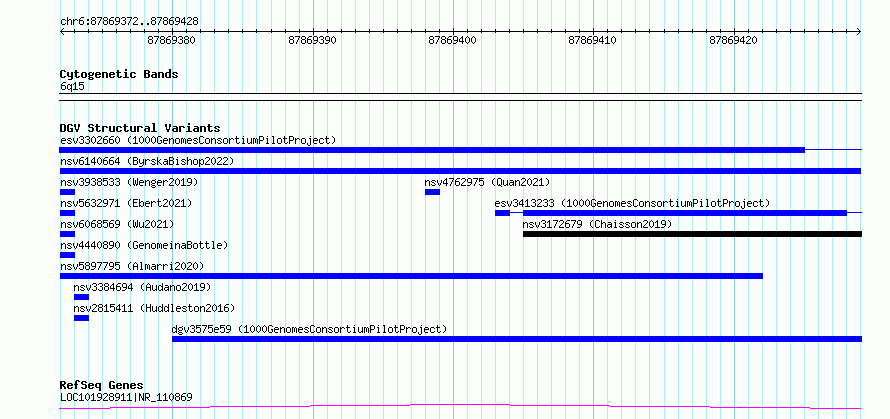The image size is (890, 419).
Task: Select the small nsv3938533 variant block
Action: (67, 192)
